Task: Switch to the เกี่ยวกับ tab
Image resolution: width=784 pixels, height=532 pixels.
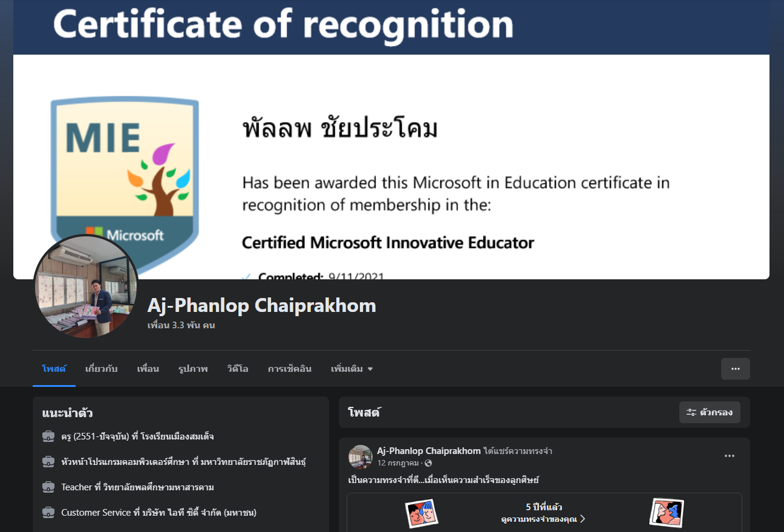Action: pyautogui.click(x=102, y=369)
